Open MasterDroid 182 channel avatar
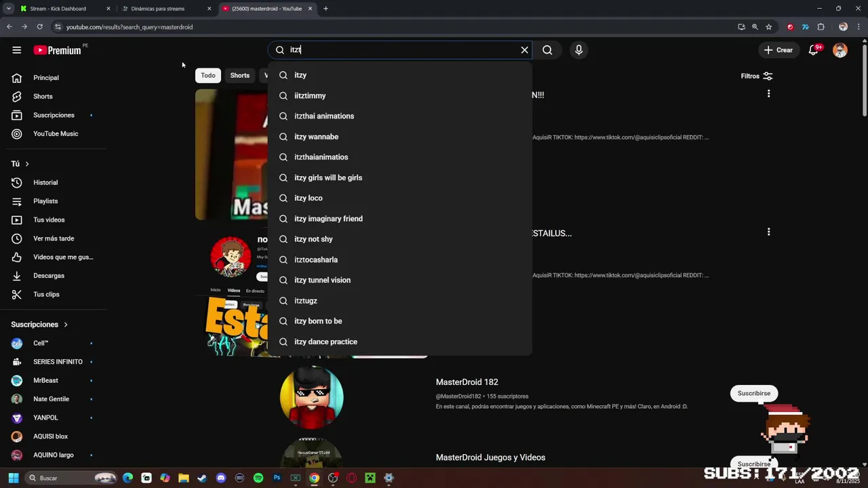 coord(312,397)
